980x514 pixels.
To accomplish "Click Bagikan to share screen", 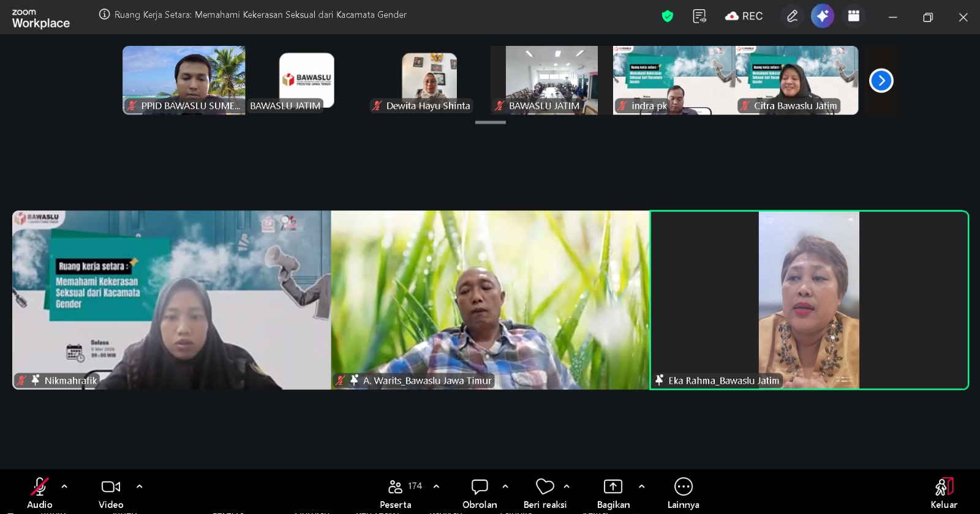I will click(613, 493).
